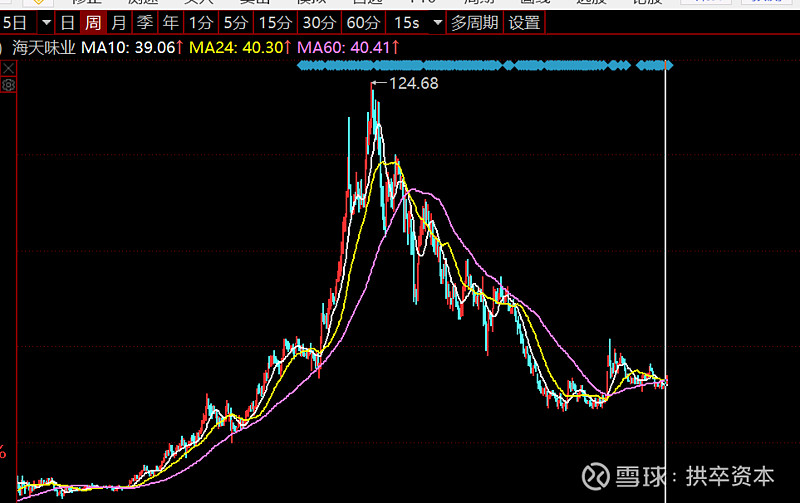Viewport: 800px width, 503px height.
Task: Close the indicator panel with the X icon
Action: (x=9, y=68)
